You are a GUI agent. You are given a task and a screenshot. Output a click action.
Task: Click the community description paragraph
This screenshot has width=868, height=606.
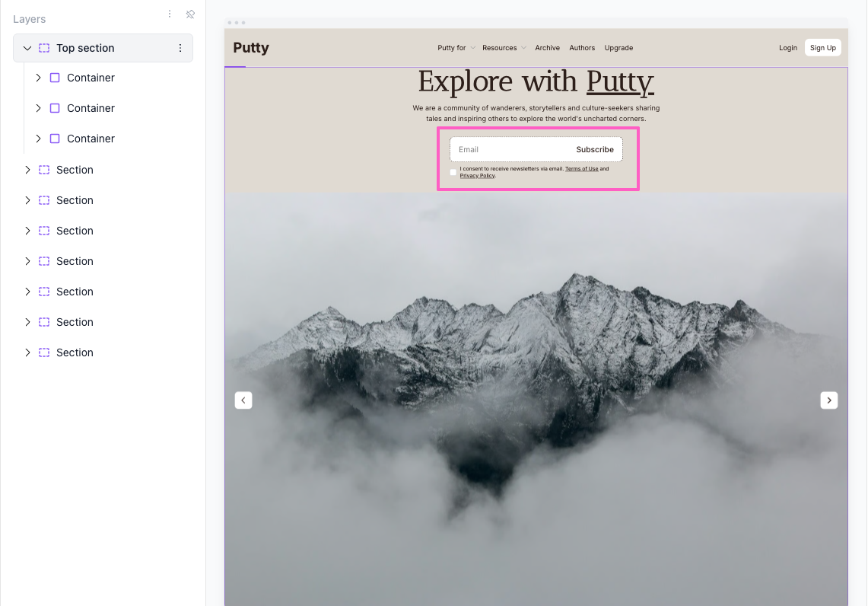(x=536, y=113)
